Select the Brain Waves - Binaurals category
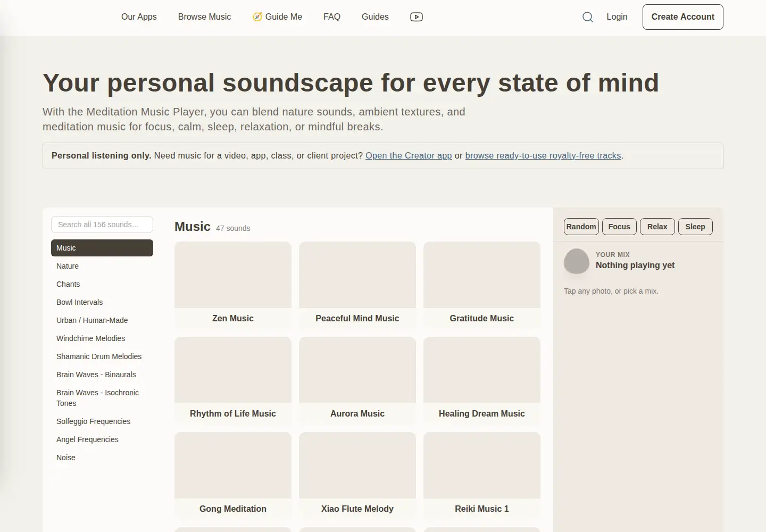This screenshot has width=766, height=532. click(x=102, y=375)
